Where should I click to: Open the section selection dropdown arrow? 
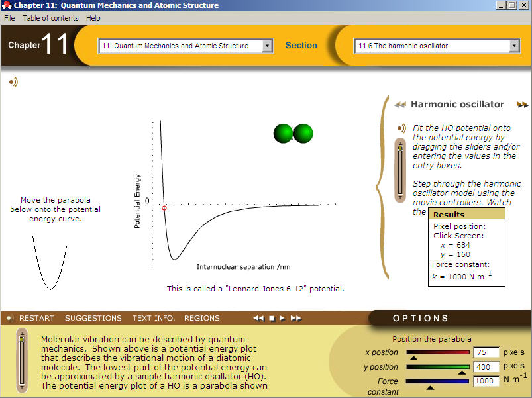coord(514,46)
